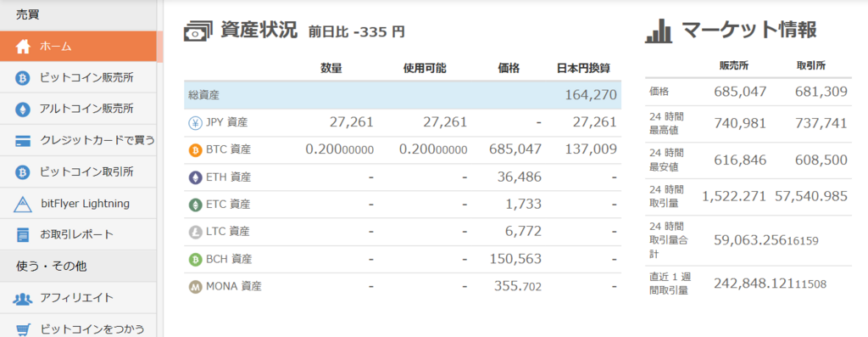Viewport: 868px width, 337px height.
Task: Click the BTC 資産 label
Action: (228, 150)
